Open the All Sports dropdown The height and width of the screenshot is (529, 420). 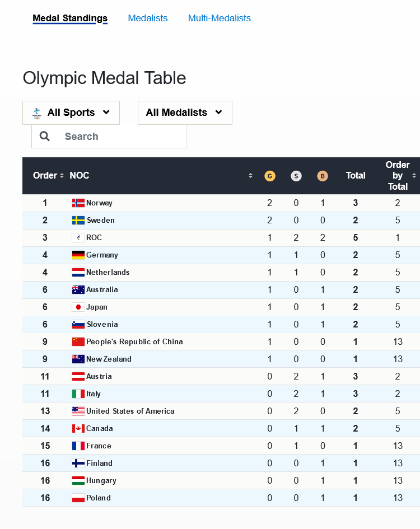click(x=71, y=113)
